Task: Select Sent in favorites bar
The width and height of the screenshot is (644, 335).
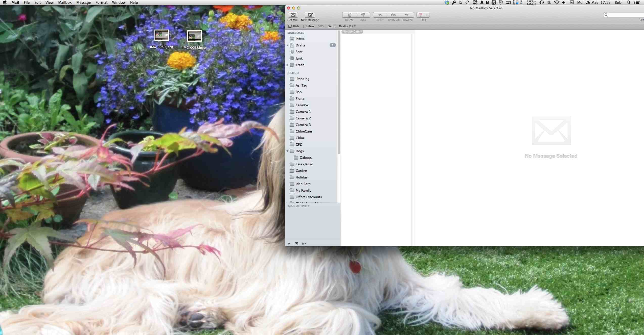Action: pos(331,26)
